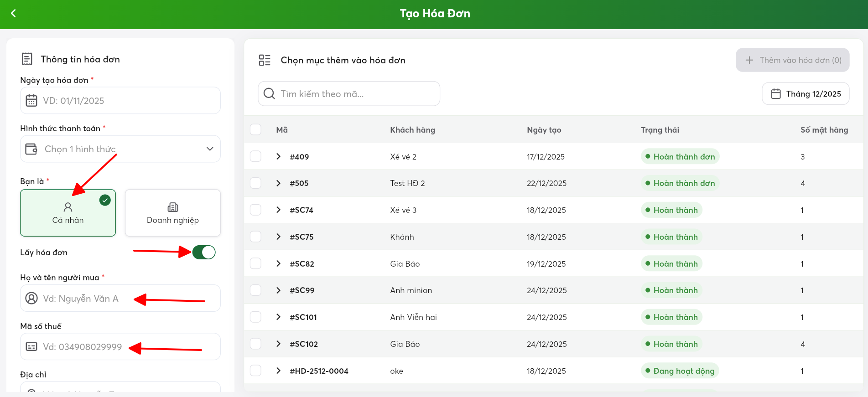The width and height of the screenshot is (868, 397).
Task: Click the calendar icon in invoice date field
Action: (31, 100)
